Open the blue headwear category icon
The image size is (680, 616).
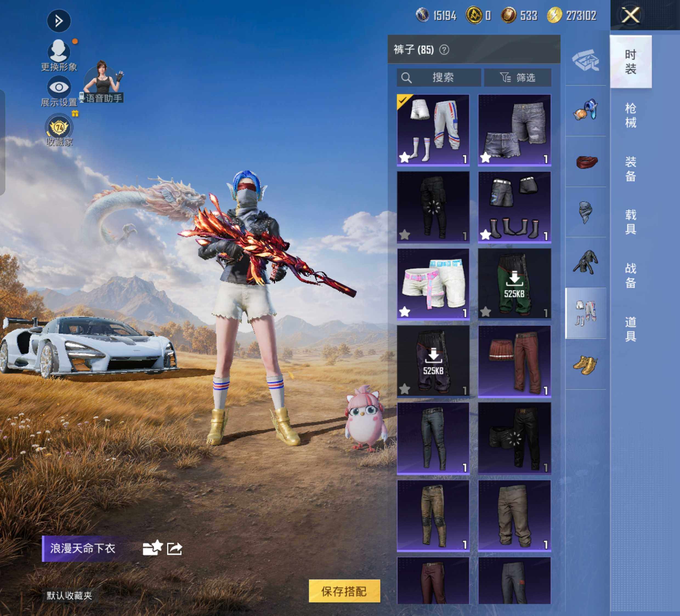586,110
